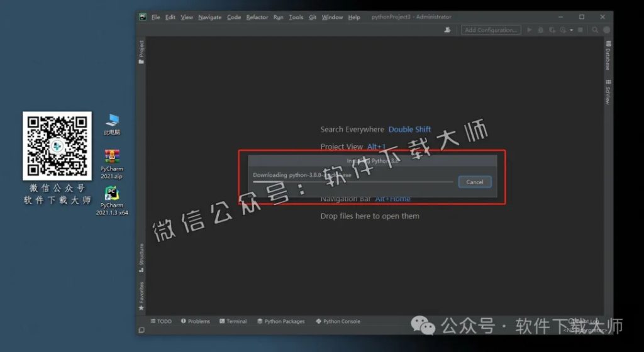Open the Structure tool window tab
This screenshot has width=644, height=352.
(x=142, y=258)
